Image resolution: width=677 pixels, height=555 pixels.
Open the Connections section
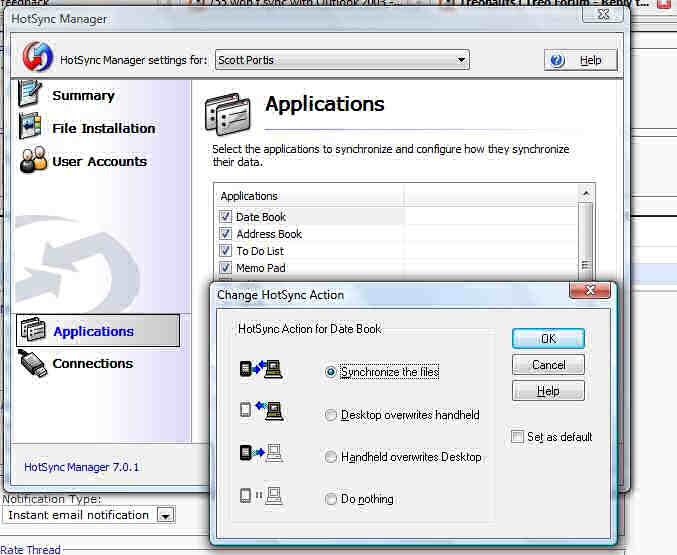tap(92, 363)
